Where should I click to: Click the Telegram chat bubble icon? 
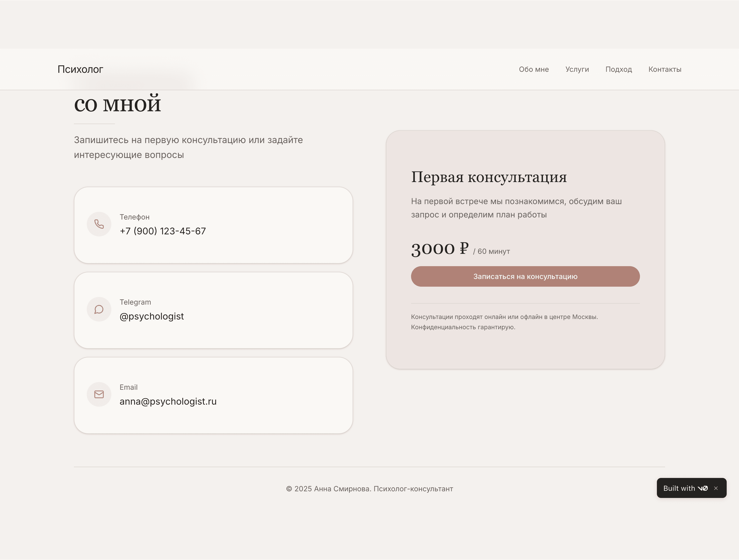(x=99, y=309)
